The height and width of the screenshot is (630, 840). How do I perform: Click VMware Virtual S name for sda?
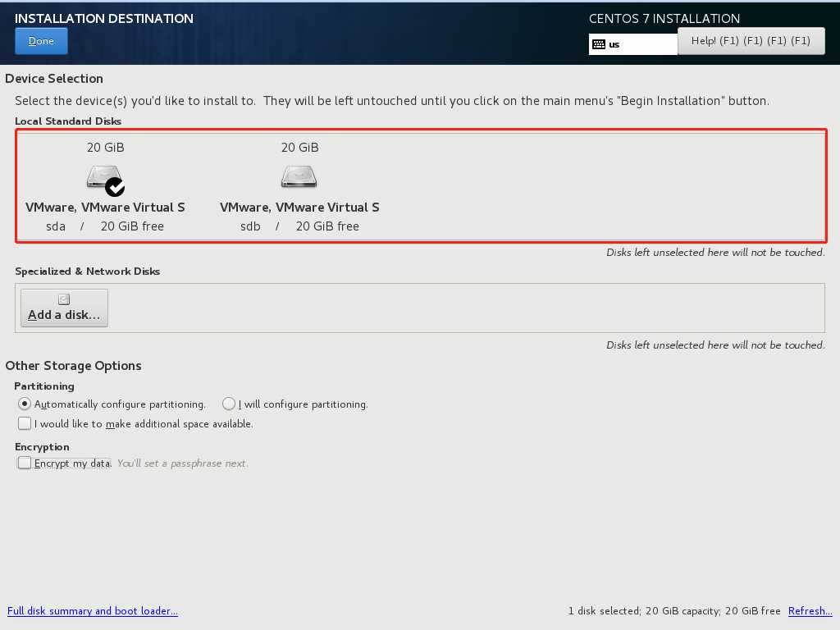[105, 208]
